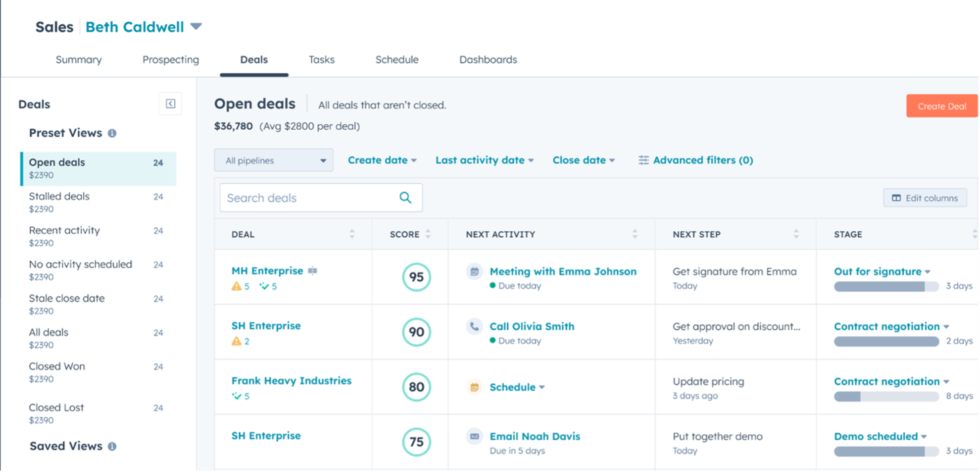
Task: Select the All deals preset view
Action: point(98,339)
